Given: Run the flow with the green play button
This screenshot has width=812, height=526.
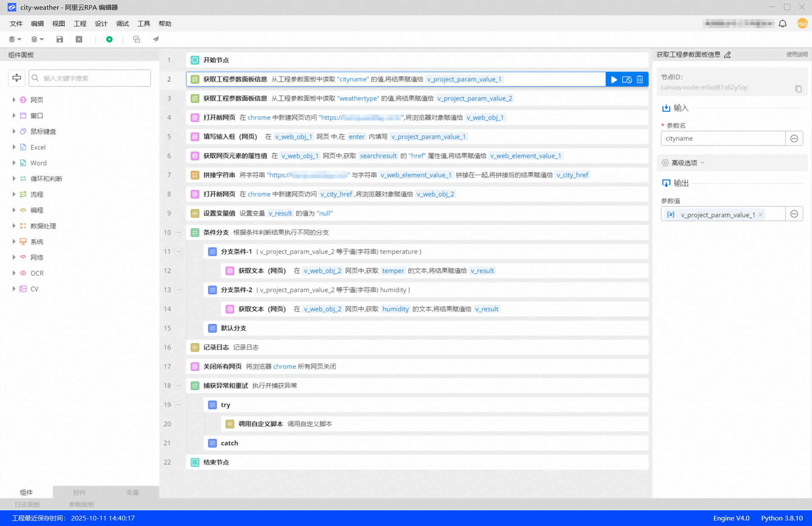Looking at the screenshot, I should click(x=109, y=39).
